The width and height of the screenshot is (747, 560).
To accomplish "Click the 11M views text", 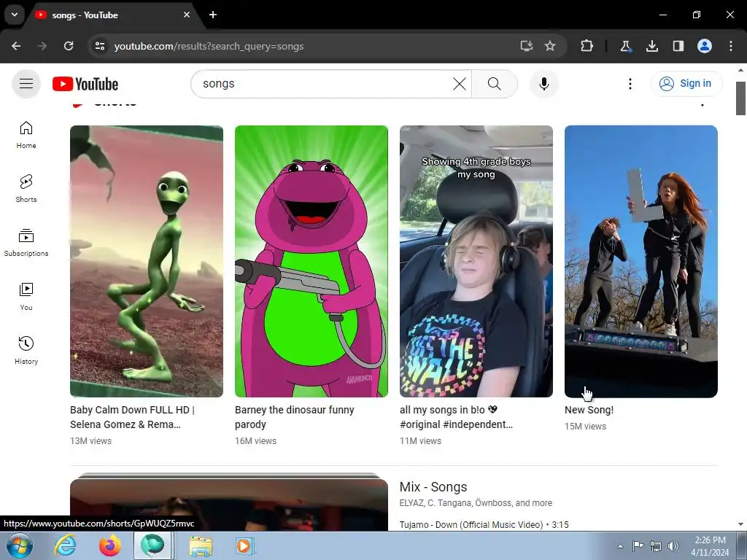I will [420, 441].
